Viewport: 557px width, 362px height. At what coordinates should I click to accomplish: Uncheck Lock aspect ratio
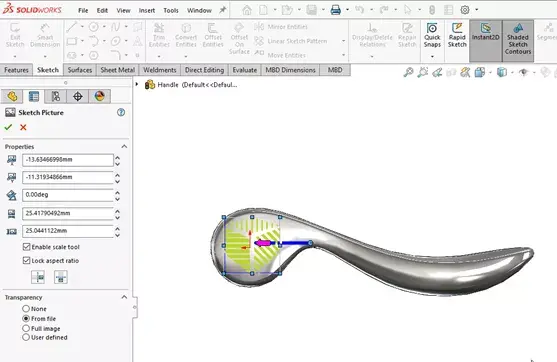[26, 260]
